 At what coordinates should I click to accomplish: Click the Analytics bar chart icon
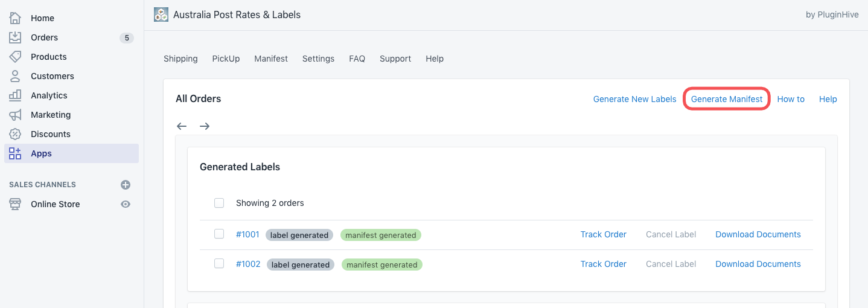(15, 95)
